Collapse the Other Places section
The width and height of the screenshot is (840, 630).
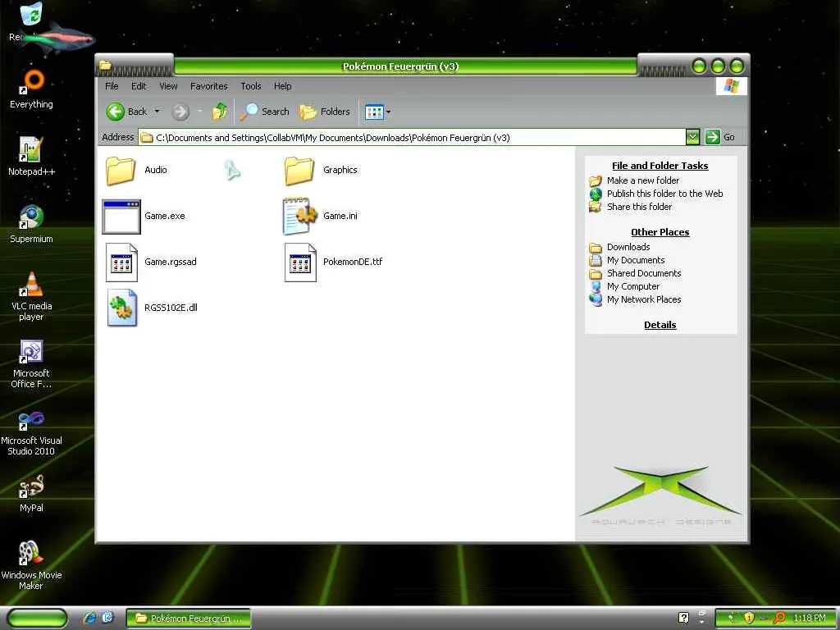pos(660,232)
